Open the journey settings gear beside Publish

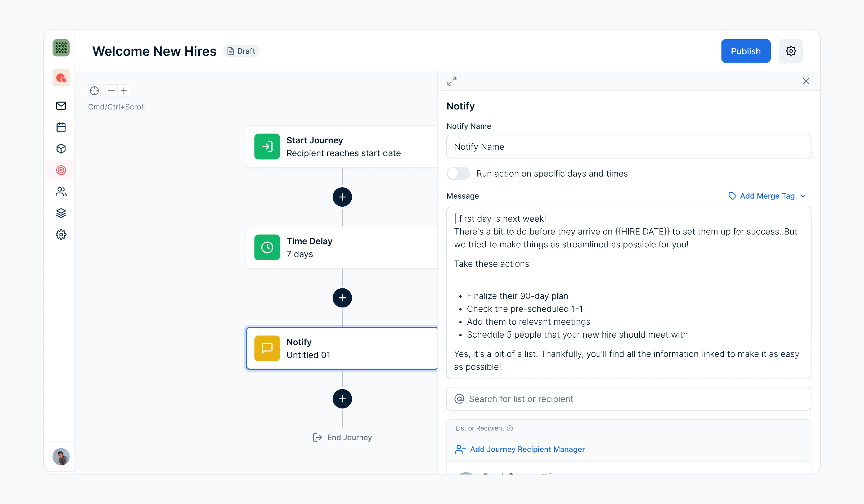[791, 51]
